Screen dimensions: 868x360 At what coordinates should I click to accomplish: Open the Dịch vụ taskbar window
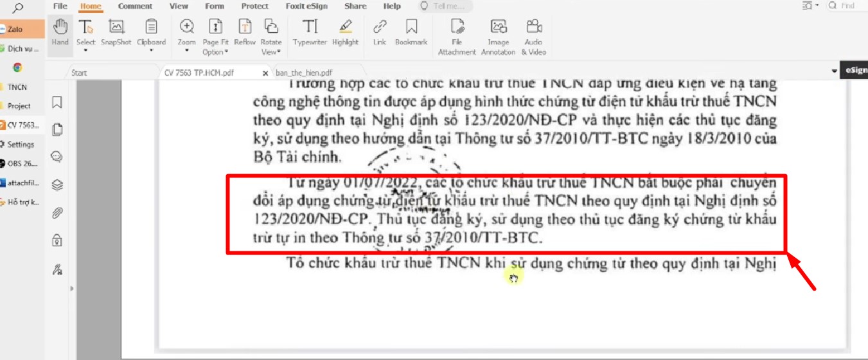(x=22, y=48)
